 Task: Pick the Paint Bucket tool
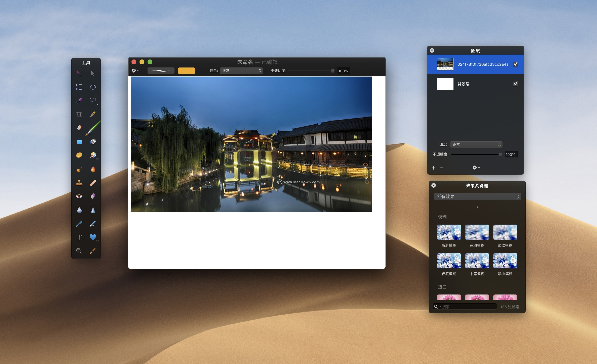(x=93, y=141)
